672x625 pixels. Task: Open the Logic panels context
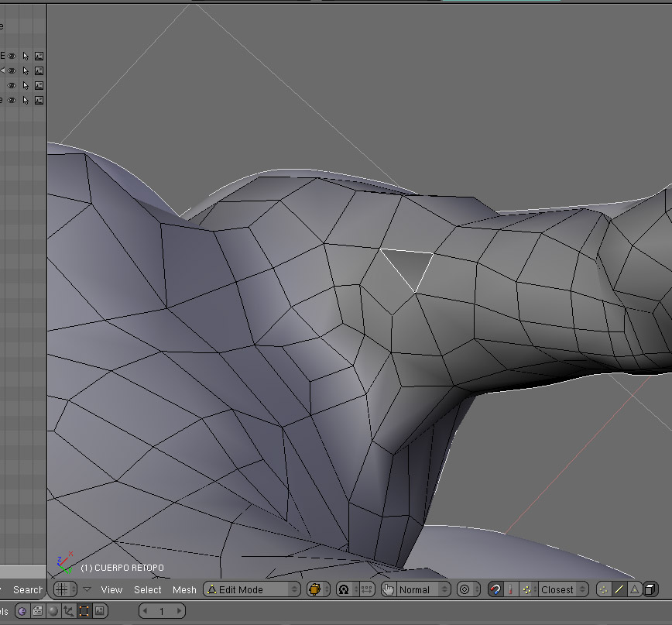point(22,611)
